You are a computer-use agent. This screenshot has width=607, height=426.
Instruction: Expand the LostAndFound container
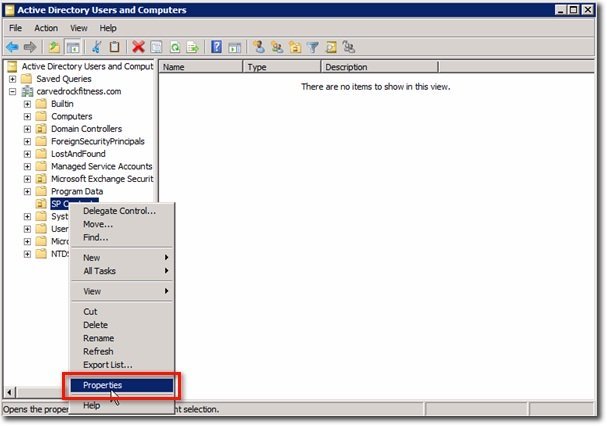(x=27, y=154)
